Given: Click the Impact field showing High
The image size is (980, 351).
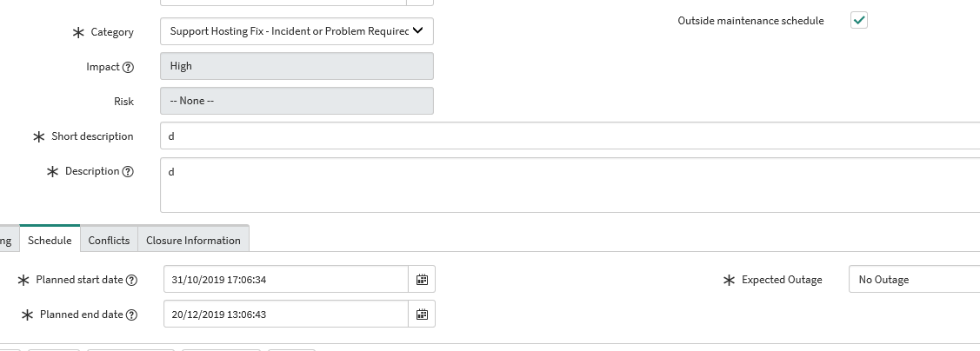Looking at the screenshot, I should [297, 66].
